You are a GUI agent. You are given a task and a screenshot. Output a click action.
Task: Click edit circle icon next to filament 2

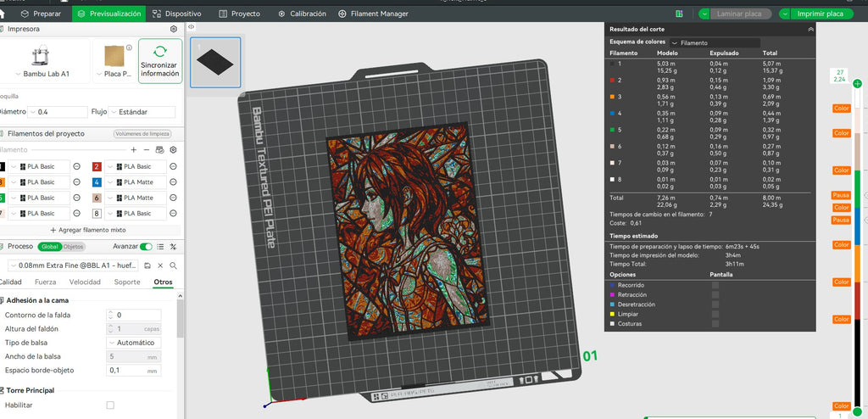click(173, 167)
